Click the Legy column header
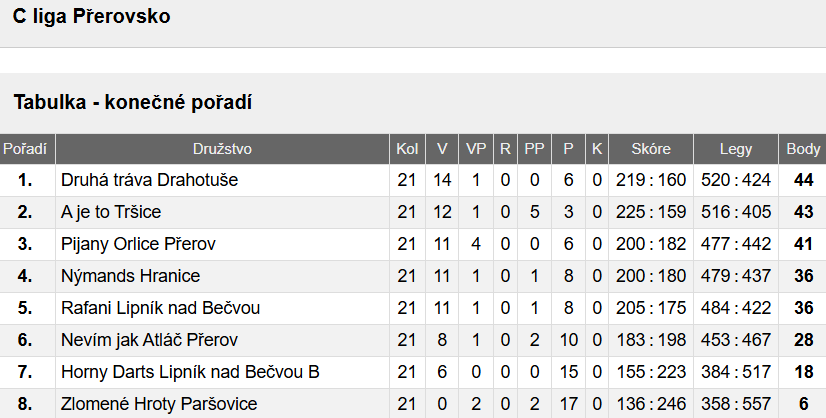The image size is (826, 418). tap(736, 150)
